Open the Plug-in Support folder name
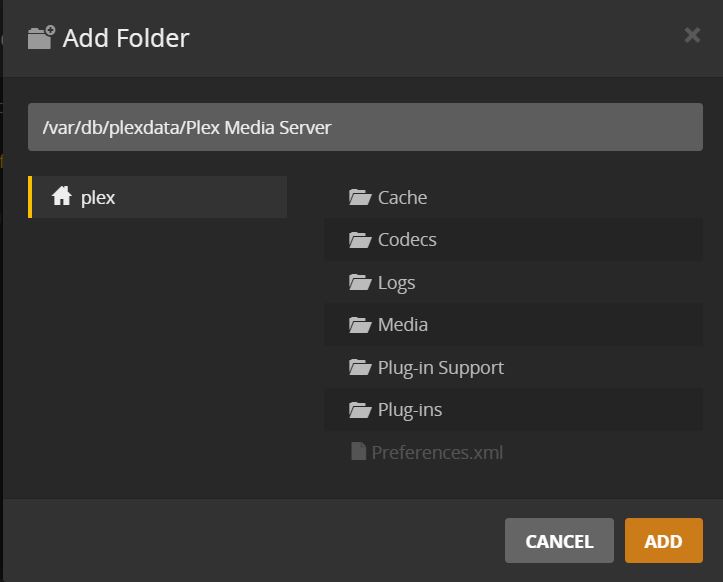The height and width of the screenshot is (582, 723). tap(440, 368)
